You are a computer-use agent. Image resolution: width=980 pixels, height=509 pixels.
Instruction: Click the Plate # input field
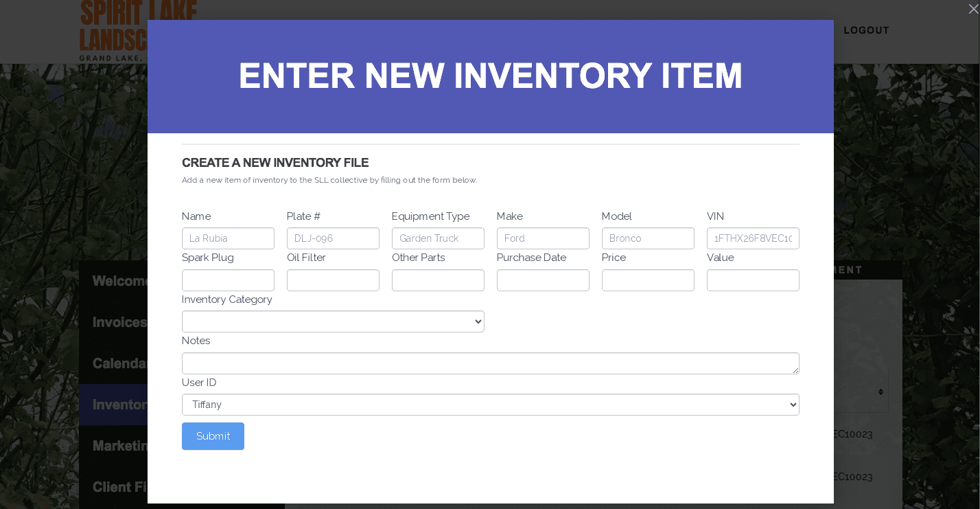[x=333, y=238]
